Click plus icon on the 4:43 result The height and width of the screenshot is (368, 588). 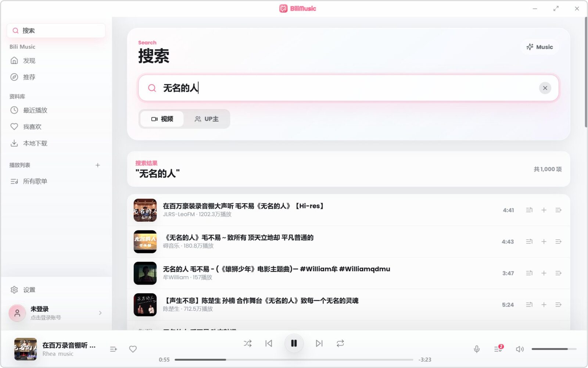544,242
